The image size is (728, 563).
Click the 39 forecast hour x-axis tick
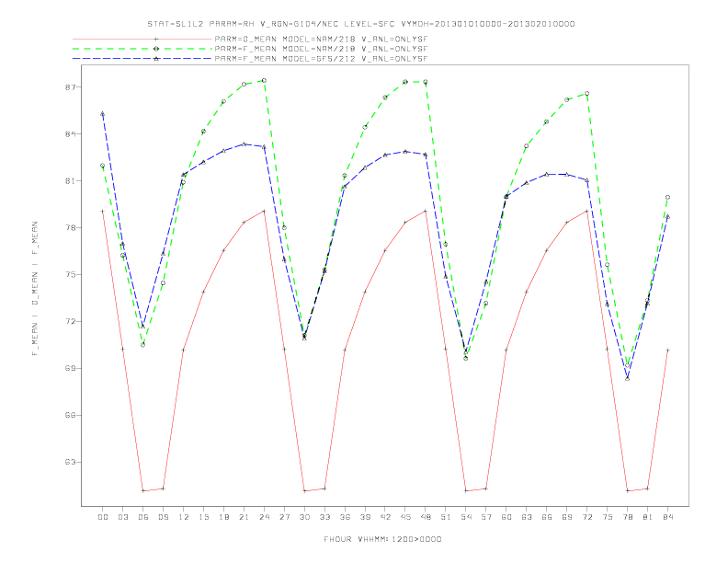(365, 517)
